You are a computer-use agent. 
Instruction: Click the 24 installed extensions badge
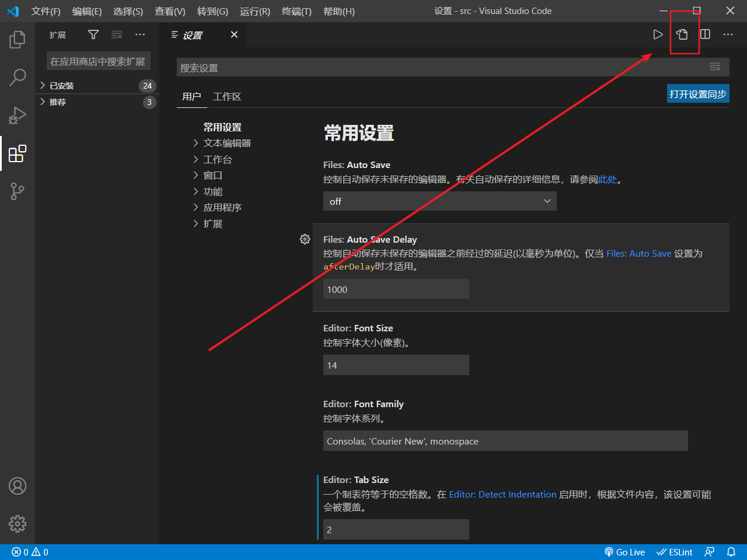click(148, 86)
